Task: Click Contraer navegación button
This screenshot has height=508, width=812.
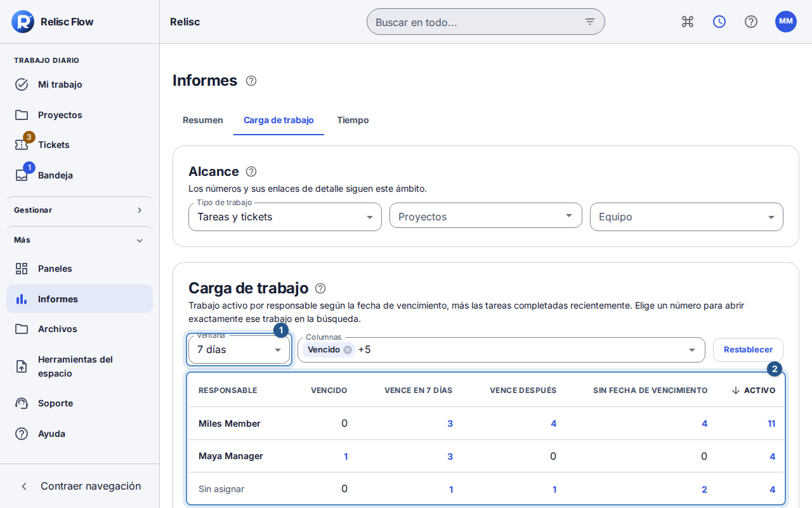Action: click(x=79, y=486)
